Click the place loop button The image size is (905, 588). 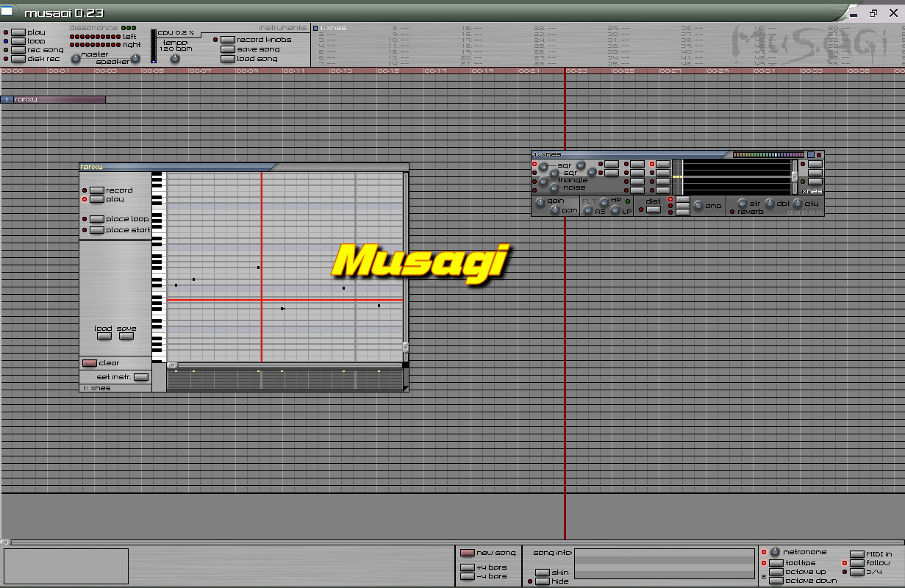point(97,219)
